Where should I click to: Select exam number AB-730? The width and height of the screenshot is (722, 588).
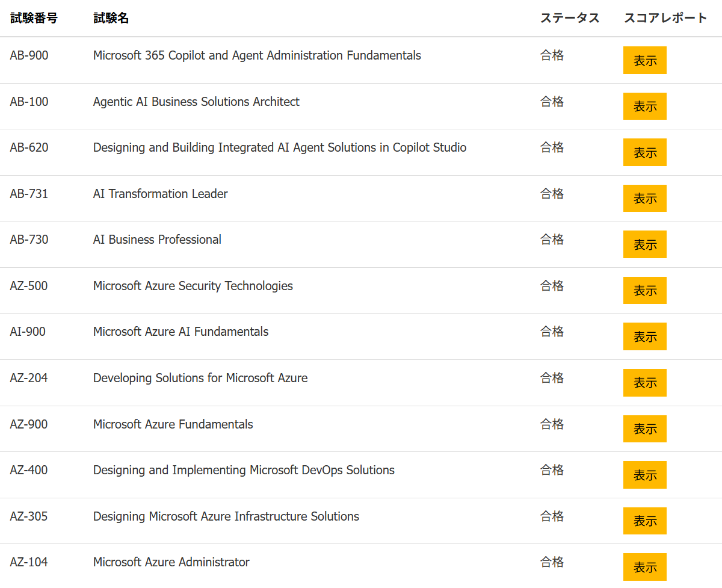[x=29, y=240]
